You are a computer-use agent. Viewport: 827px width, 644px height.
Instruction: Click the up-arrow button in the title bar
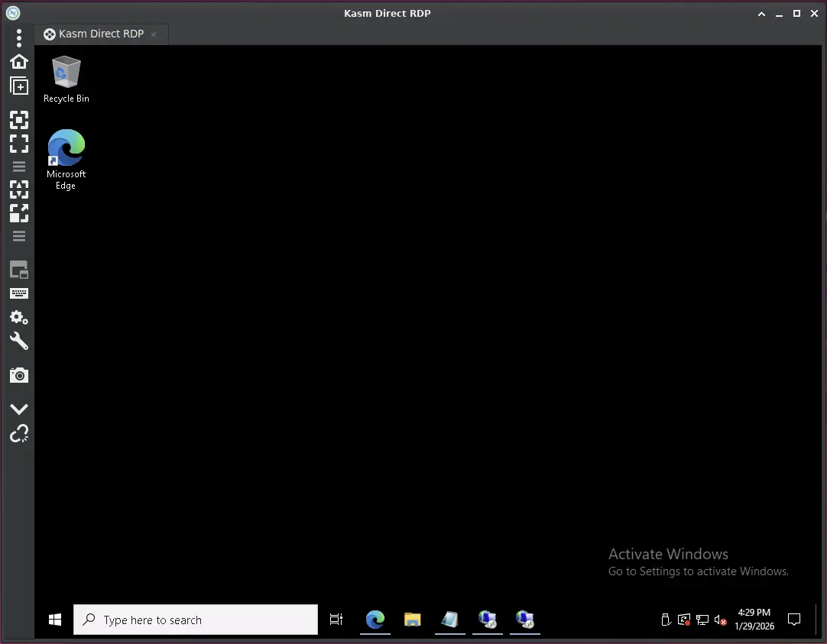click(x=761, y=14)
